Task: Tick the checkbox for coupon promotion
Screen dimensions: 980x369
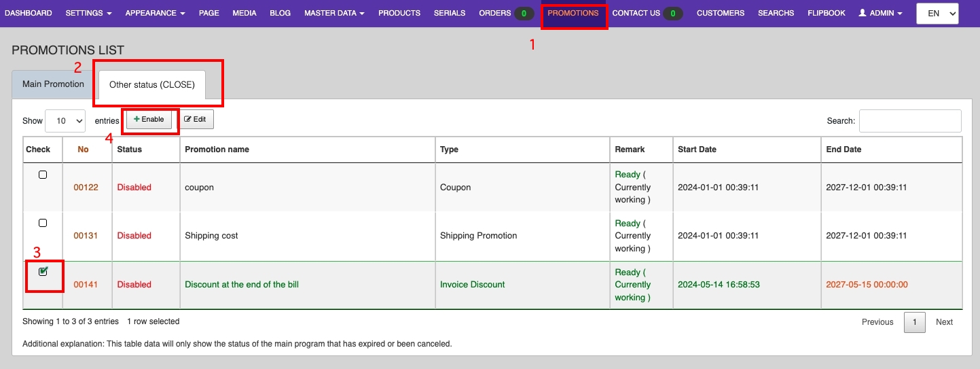Action: (43, 175)
